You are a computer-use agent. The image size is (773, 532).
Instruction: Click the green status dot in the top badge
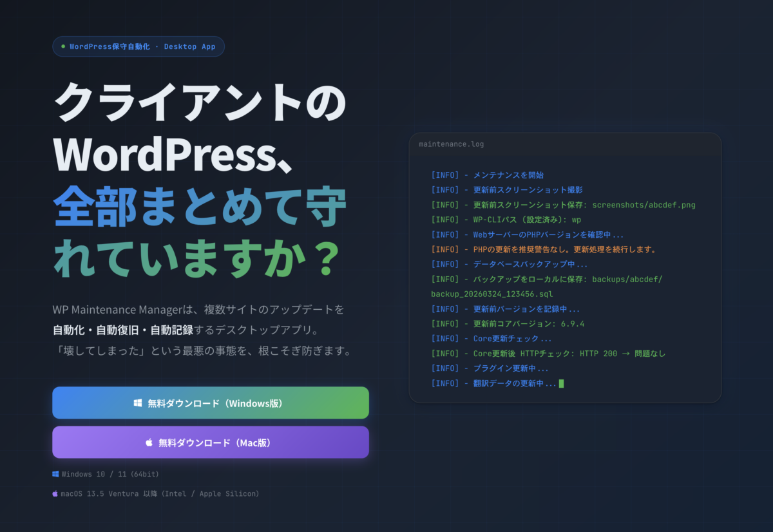pos(62,46)
